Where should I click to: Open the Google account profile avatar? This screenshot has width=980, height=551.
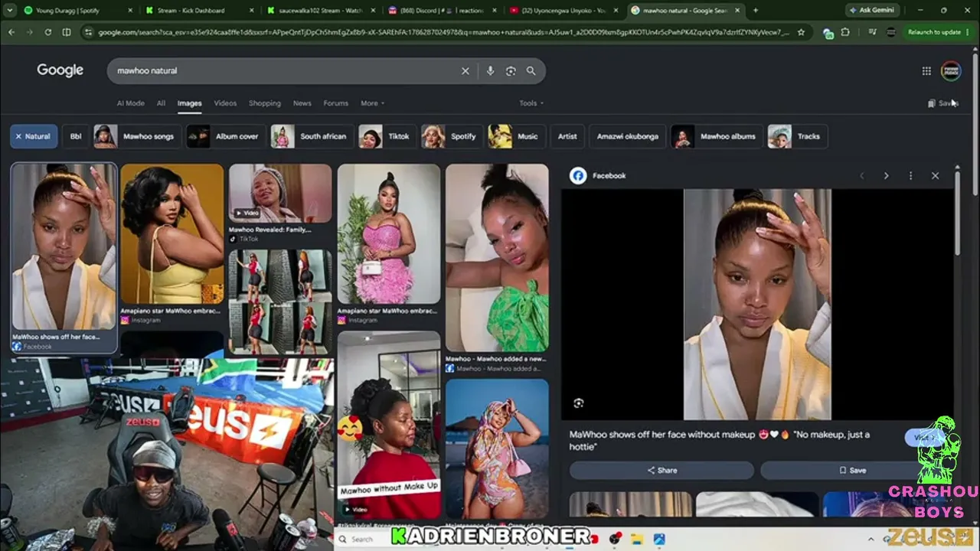pyautogui.click(x=951, y=70)
